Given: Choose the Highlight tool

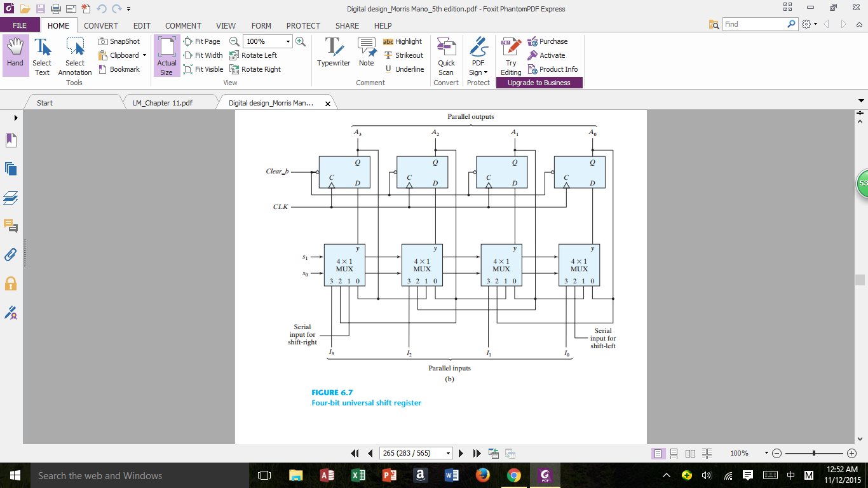Looking at the screenshot, I should (x=403, y=41).
